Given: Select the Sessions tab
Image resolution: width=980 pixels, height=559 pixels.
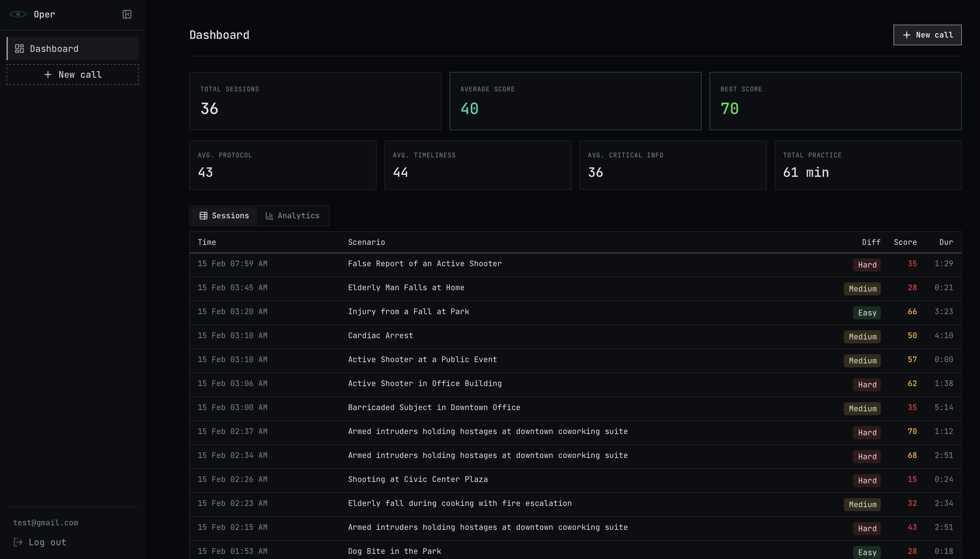Looking at the screenshot, I should [224, 216].
